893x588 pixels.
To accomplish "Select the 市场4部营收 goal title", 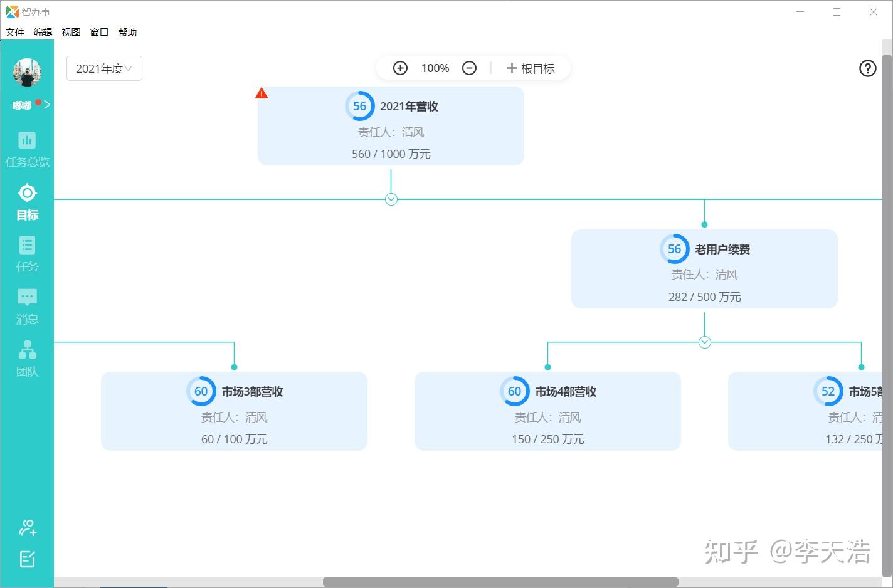I will pyautogui.click(x=566, y=392).
